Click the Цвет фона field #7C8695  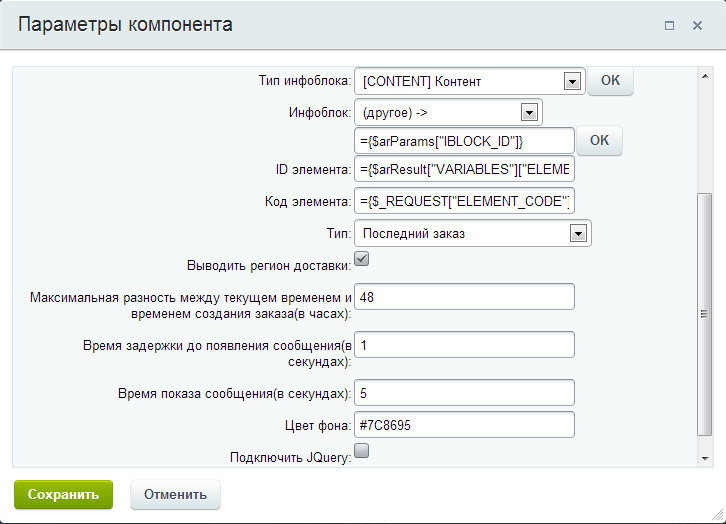tap(464, 425)
